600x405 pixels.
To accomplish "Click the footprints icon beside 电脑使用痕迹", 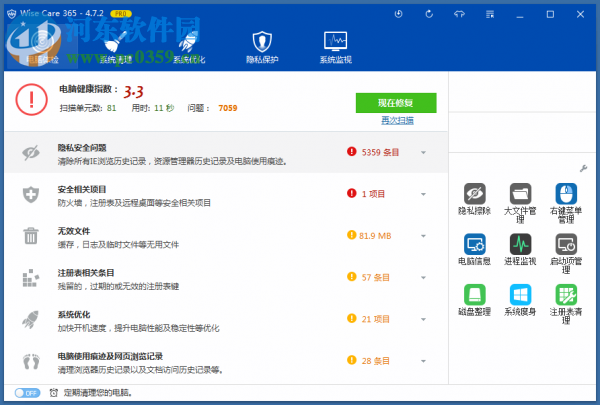I will [31, 361].
